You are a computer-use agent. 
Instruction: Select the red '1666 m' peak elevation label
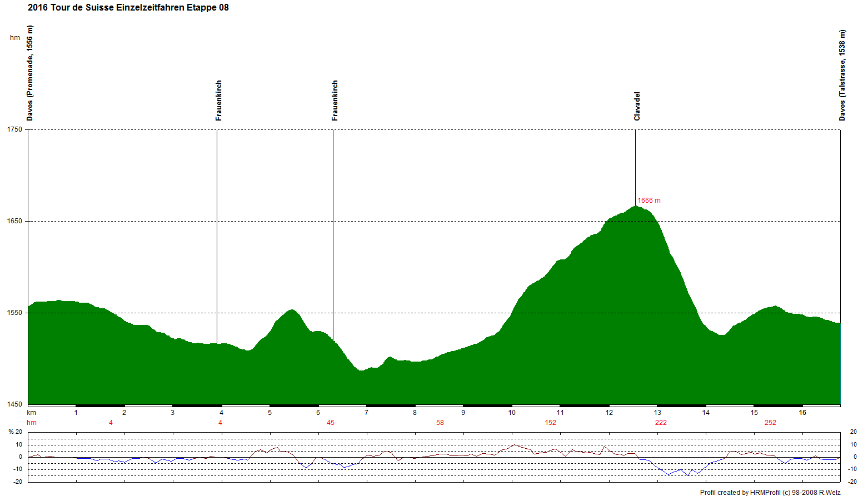[x=649, y=201]
